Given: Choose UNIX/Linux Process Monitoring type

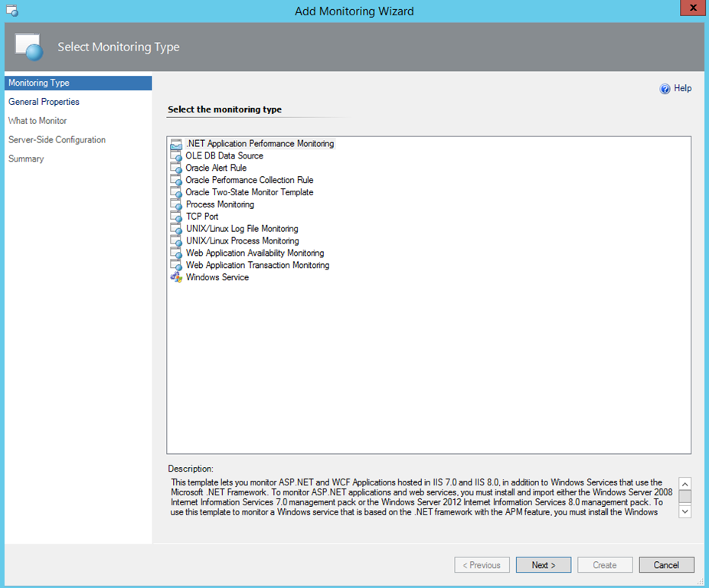Looking at the screenshot, I should 242,241.
